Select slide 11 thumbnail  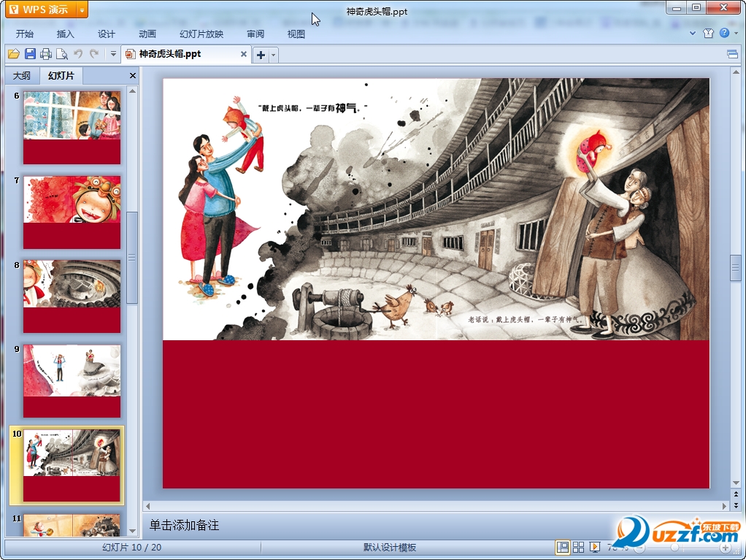[72, 525]
